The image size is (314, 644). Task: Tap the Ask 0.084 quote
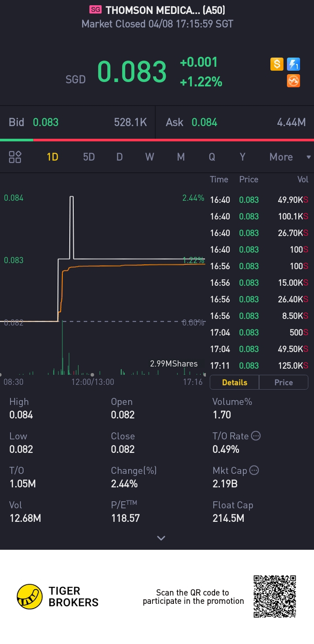coord(235,122)
